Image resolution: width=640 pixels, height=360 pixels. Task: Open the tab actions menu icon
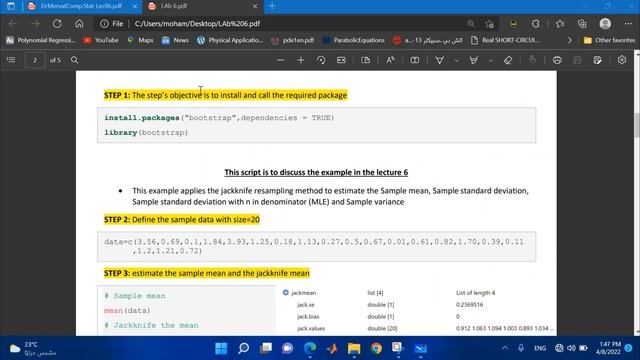11,6
